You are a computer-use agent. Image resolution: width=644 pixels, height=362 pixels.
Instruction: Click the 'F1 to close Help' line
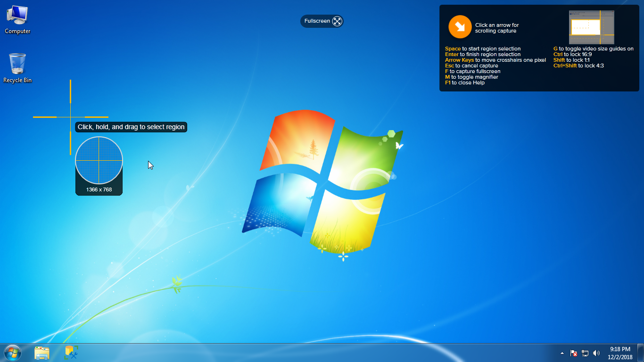(465, 82)
